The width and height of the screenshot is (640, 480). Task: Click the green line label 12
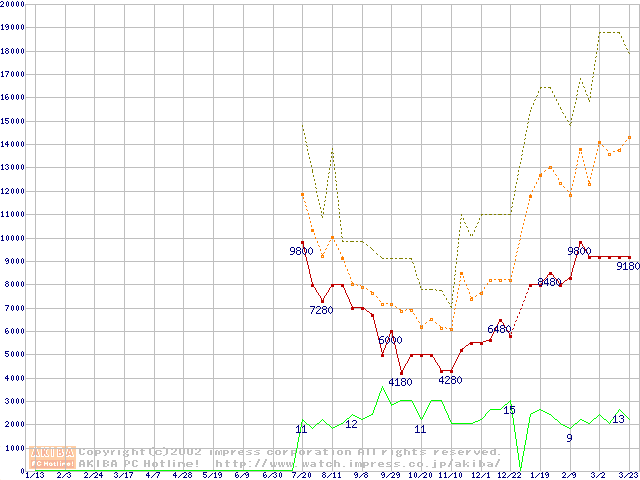coord(351,424)
